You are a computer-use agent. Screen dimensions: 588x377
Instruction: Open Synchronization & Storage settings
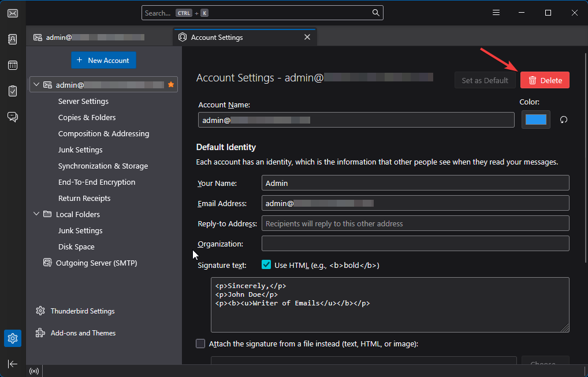[103, 166]
